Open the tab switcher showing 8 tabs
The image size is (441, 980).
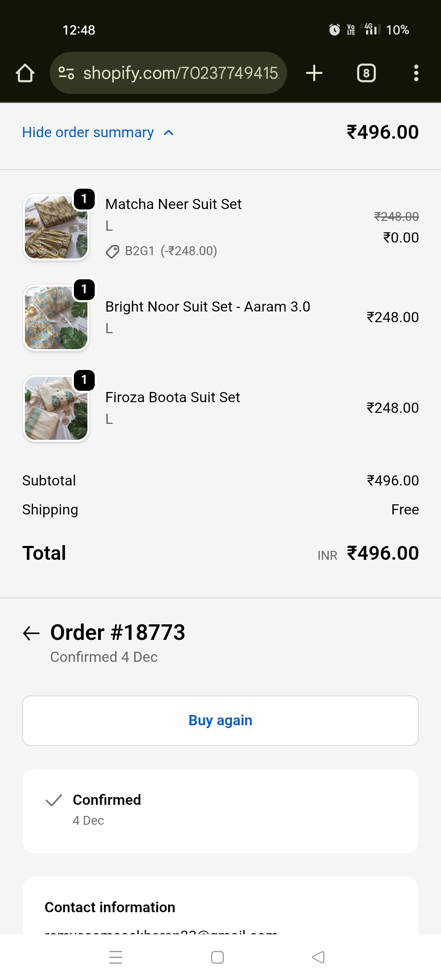click(366, 73)
